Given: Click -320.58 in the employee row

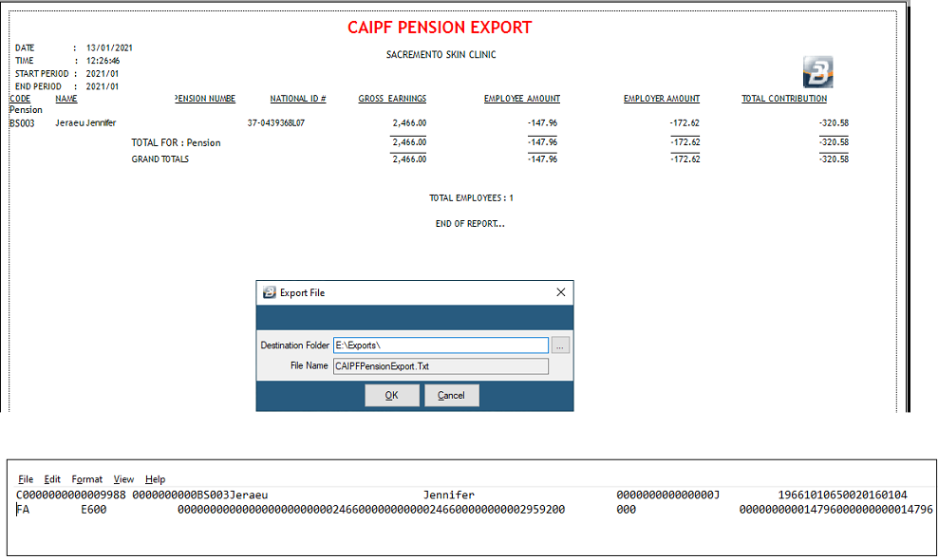Looking at the screenshot, I should [834, 123].
